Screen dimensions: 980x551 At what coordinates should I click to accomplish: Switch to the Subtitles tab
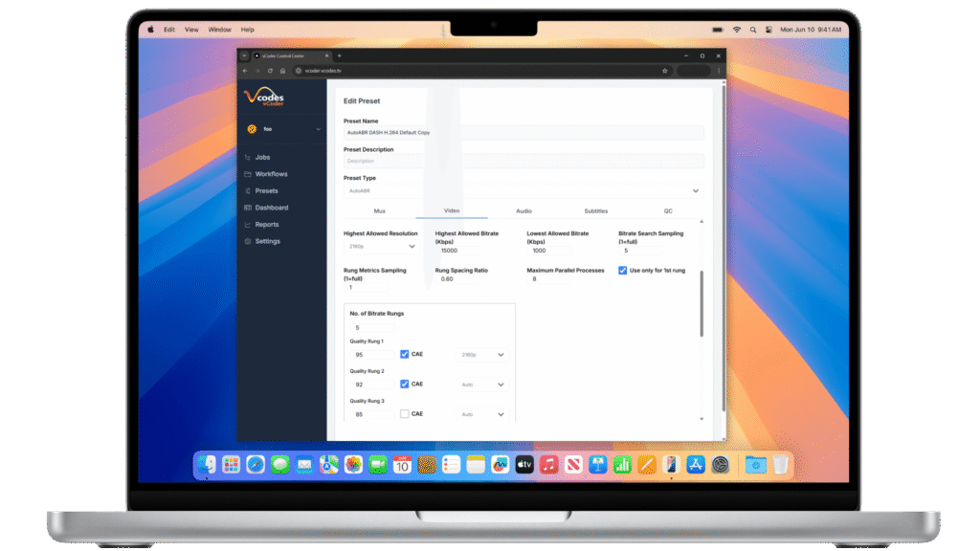pos(595,211)
